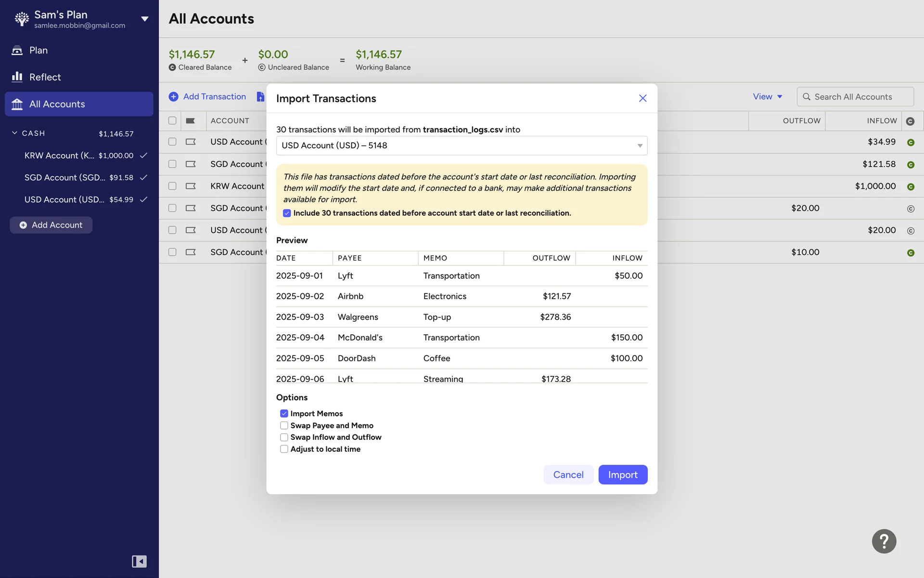Click the flag icon in the first USD Account row
The height and width of the screenshot is (578, 924).
191,142
